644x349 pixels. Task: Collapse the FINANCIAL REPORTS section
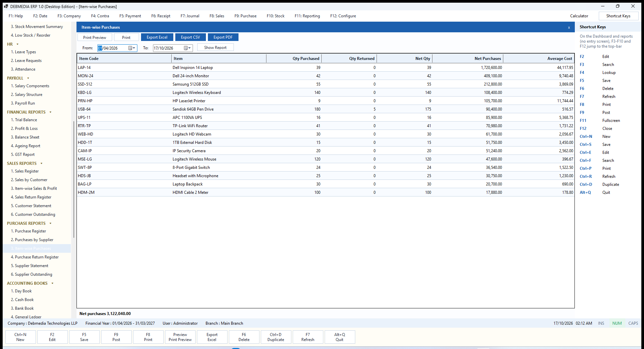(x=51, y=112)
